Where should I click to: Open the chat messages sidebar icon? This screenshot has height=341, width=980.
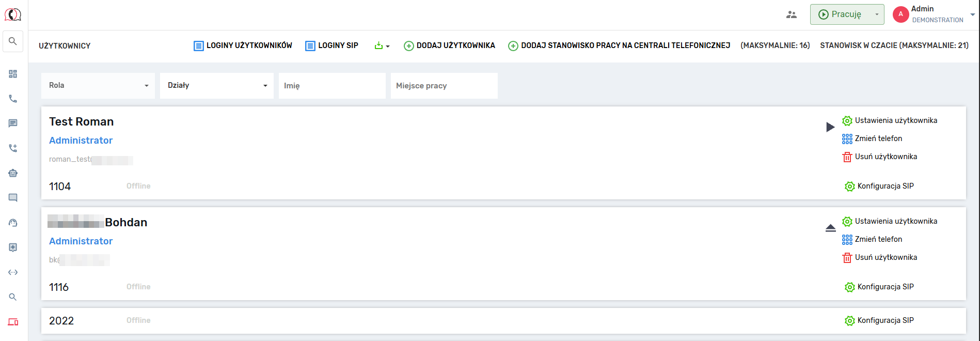(13, 123)
